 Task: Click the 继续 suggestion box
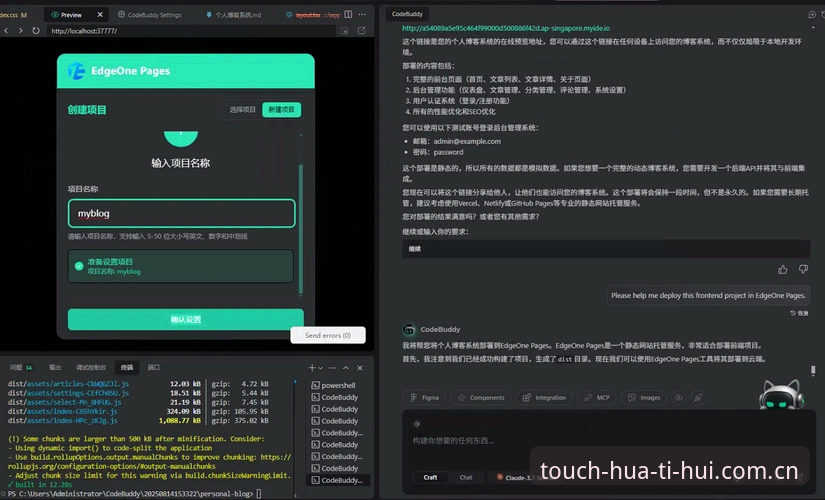(x=606, y=249)
